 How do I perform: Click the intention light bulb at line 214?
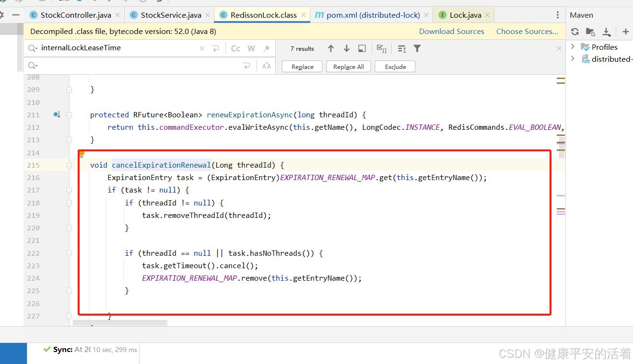pyautogui.click(x=82, y=154)
